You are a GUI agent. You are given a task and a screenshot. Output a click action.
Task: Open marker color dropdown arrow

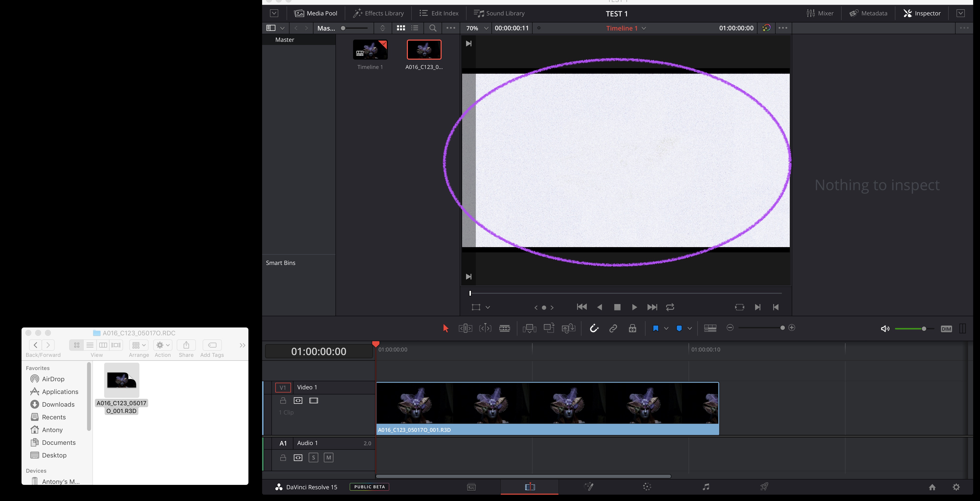click(x=689, y=328)
